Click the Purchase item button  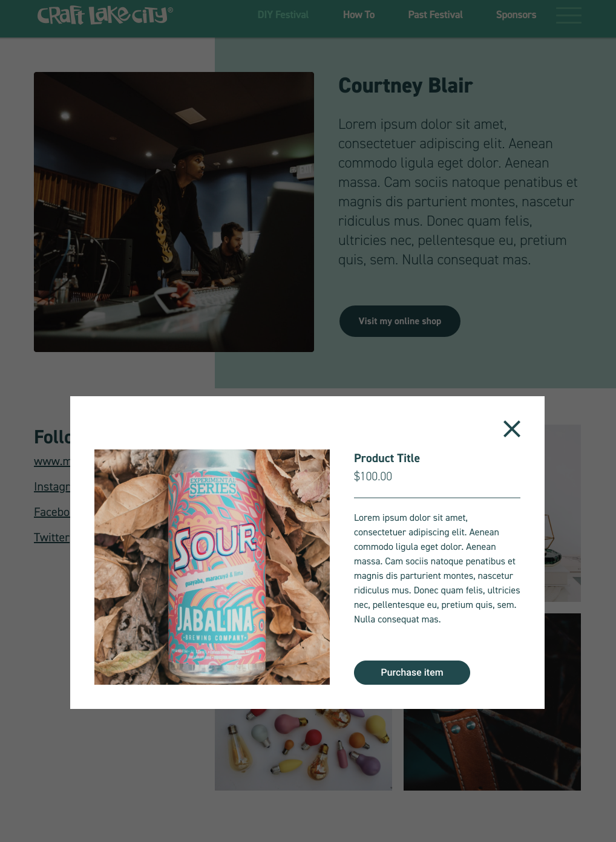click(x=412, y=673)
